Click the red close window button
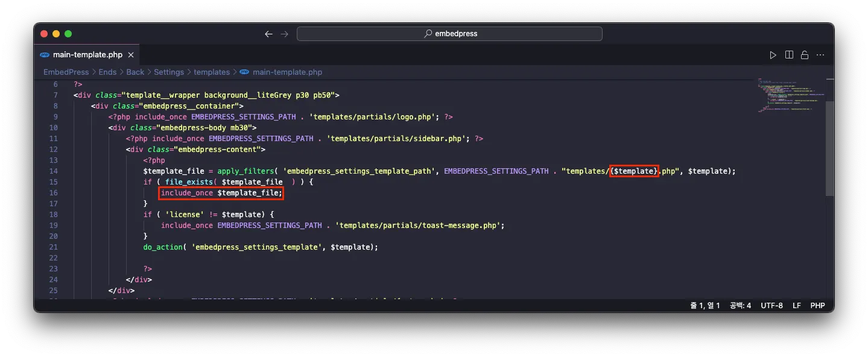The width and height of the screenshot is (868, 357). (x=44, y=34)
